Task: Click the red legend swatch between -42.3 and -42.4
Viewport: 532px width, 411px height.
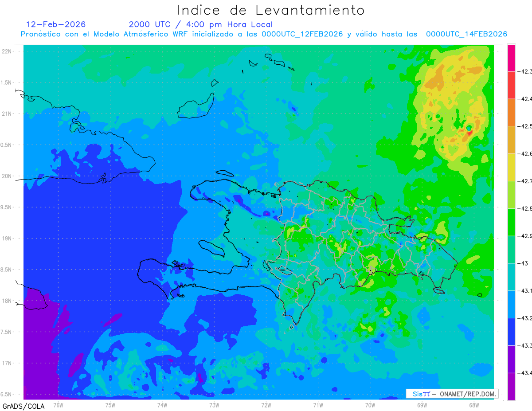Action: click(x=511, y=85)
